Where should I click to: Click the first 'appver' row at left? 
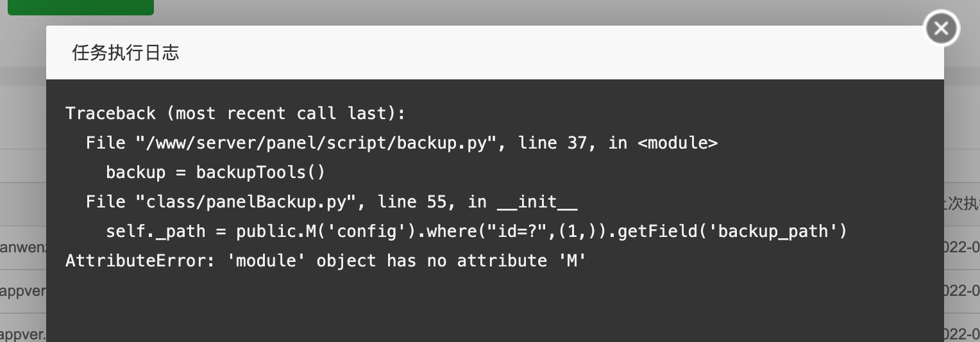[23, 291]
